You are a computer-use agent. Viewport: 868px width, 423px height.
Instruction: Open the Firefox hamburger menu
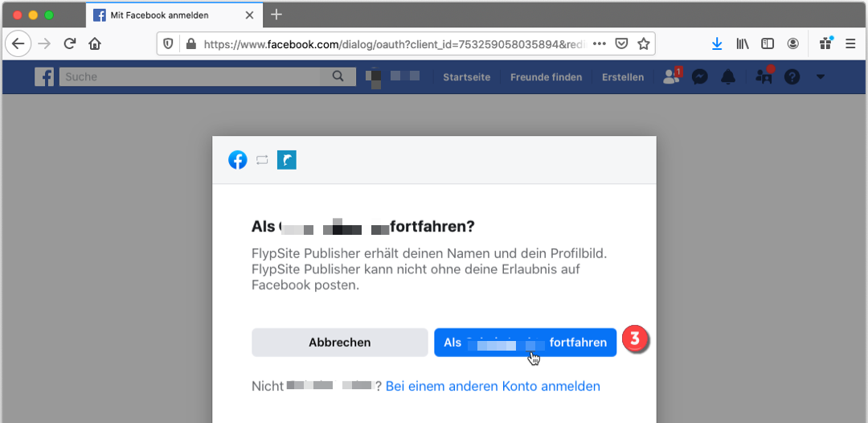click(x=851, y=43)
